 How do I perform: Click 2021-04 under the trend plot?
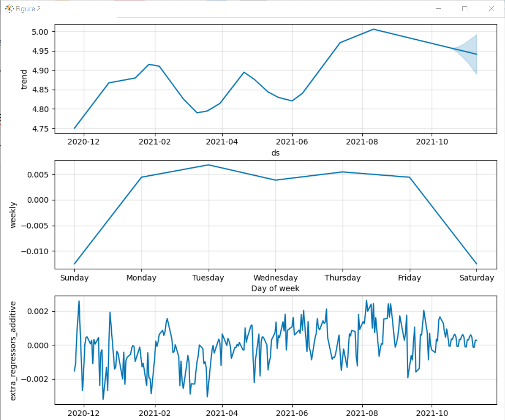tap(222, 142)
